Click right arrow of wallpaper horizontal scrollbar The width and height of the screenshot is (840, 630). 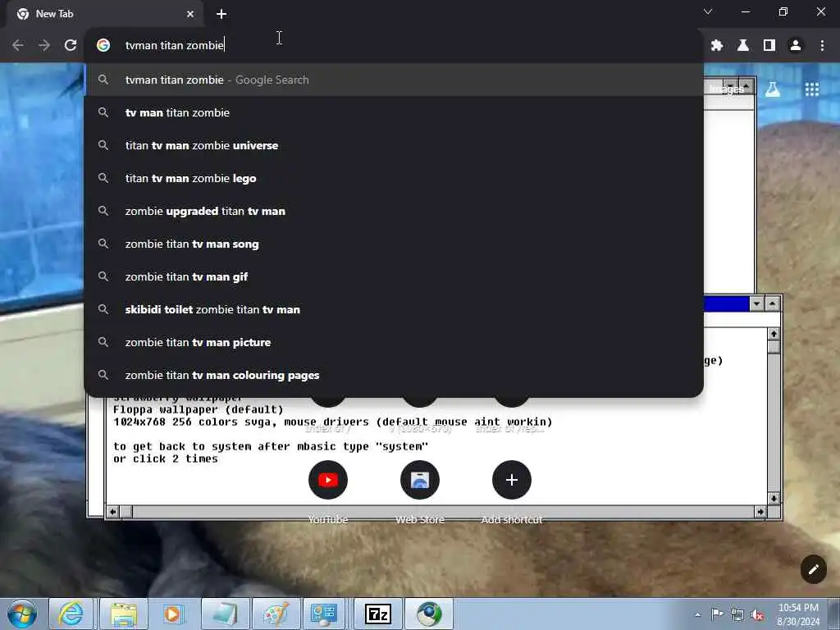pyautogui.click(x=760, y=512)
